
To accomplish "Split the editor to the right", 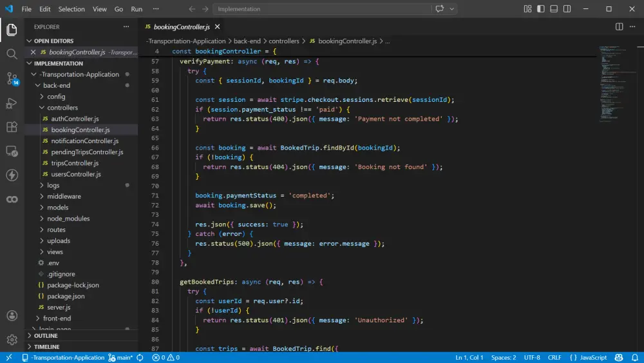I will [619, 26].
